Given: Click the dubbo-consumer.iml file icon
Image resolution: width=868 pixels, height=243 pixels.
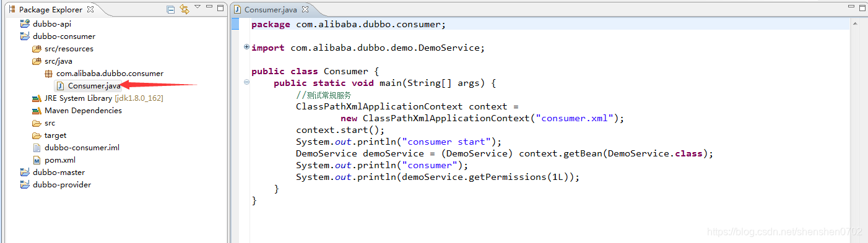Looking at the screenshot, I should [x=37, y=148].
